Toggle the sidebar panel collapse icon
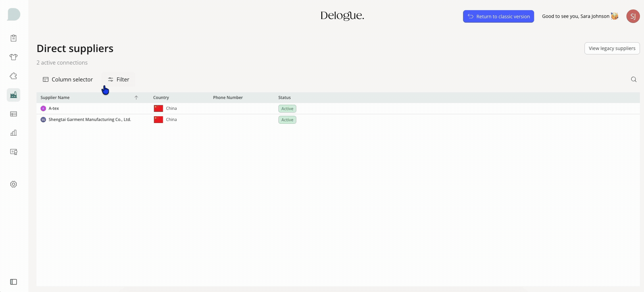This screenshot has width=644, height=292. point(14,282)
